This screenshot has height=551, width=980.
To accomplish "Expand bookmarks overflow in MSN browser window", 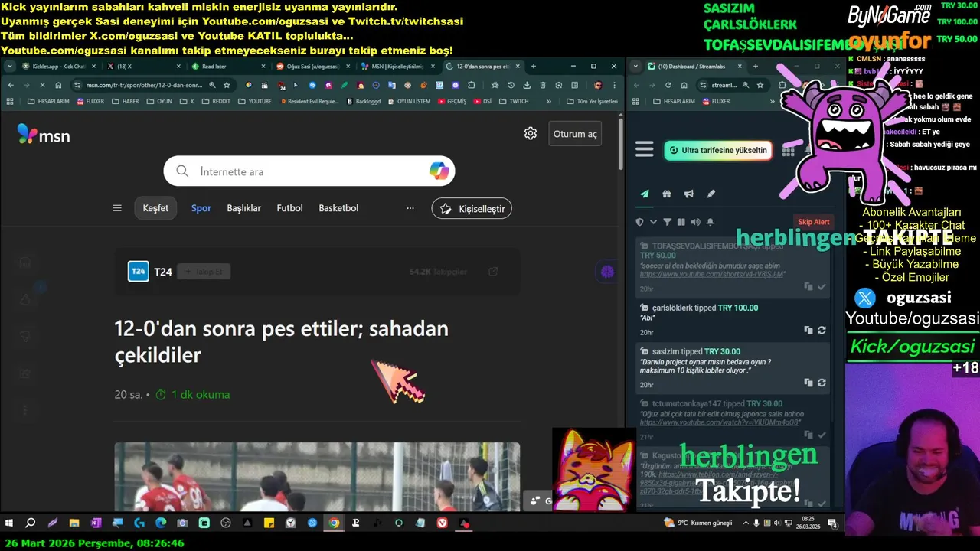I will pyautogui.click(x=548, y=101).
